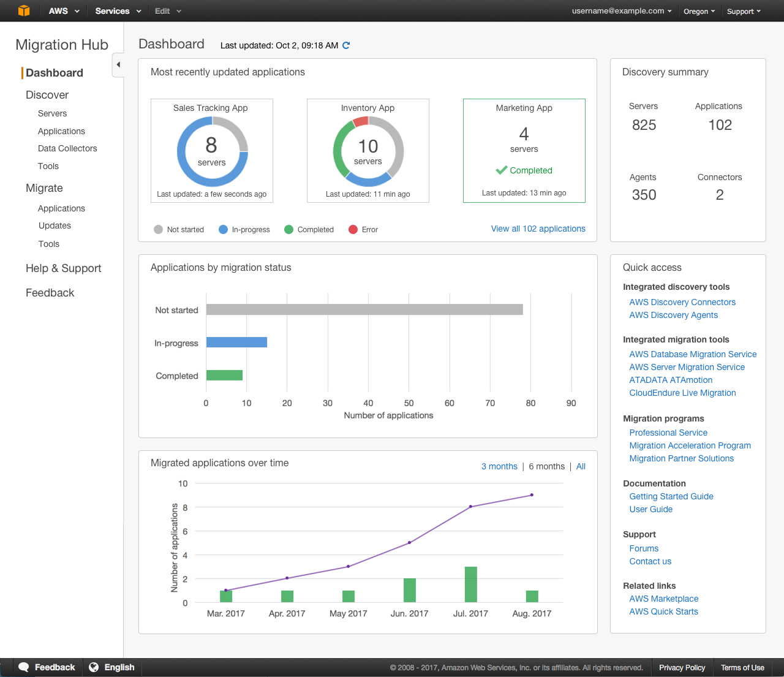Click the Servers count 825
The image size is (784, 677).
(x=644, y=125)
